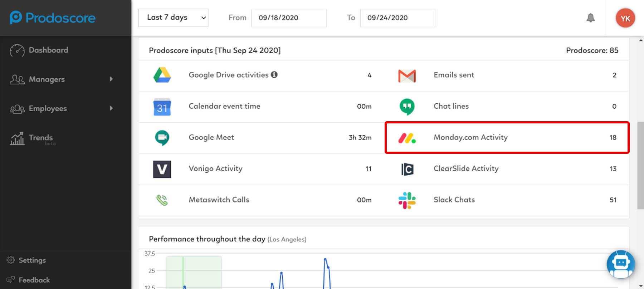Click the Vonigo V icon
This screenshot has height=289, width=644.
coord(162,169)
